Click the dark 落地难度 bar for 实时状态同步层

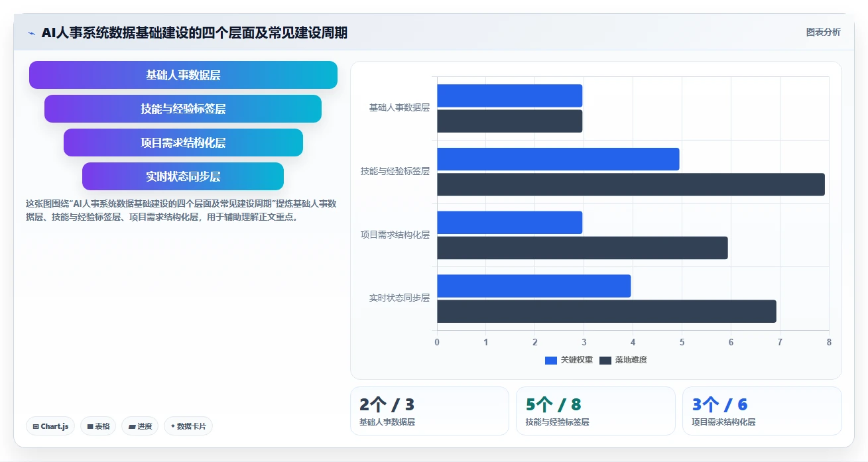coord(607,311)
